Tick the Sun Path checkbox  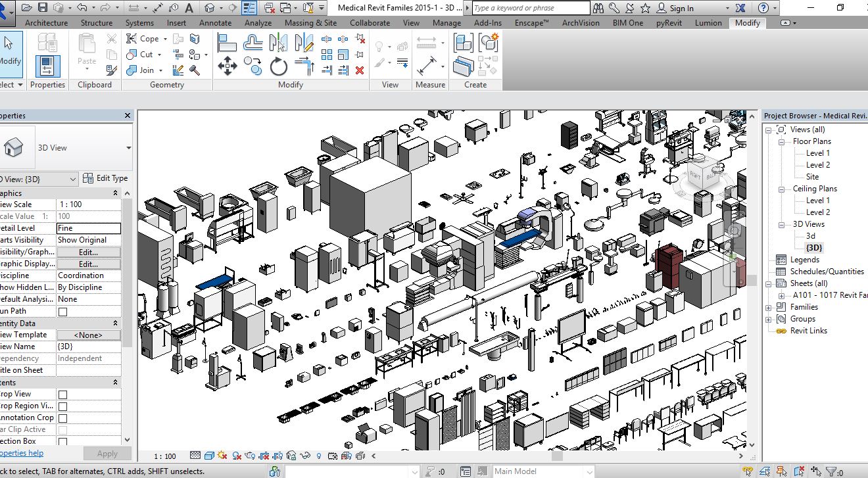pos(63,312)
